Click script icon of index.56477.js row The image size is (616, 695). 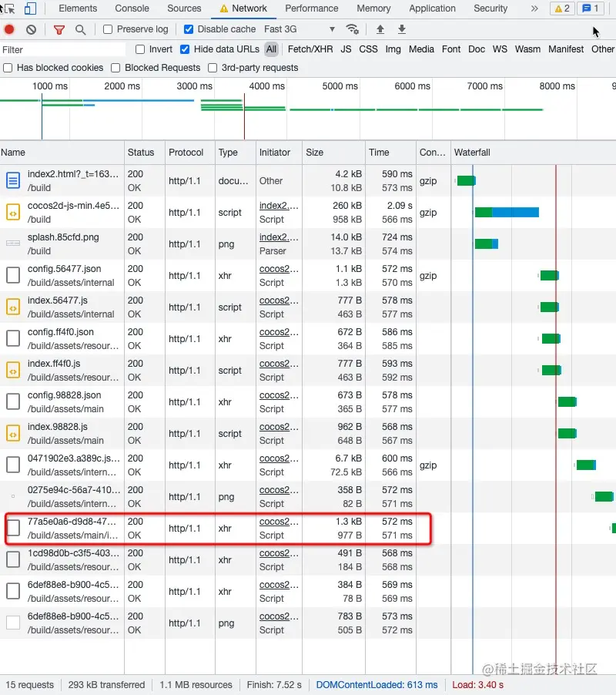tap(13, 307)
